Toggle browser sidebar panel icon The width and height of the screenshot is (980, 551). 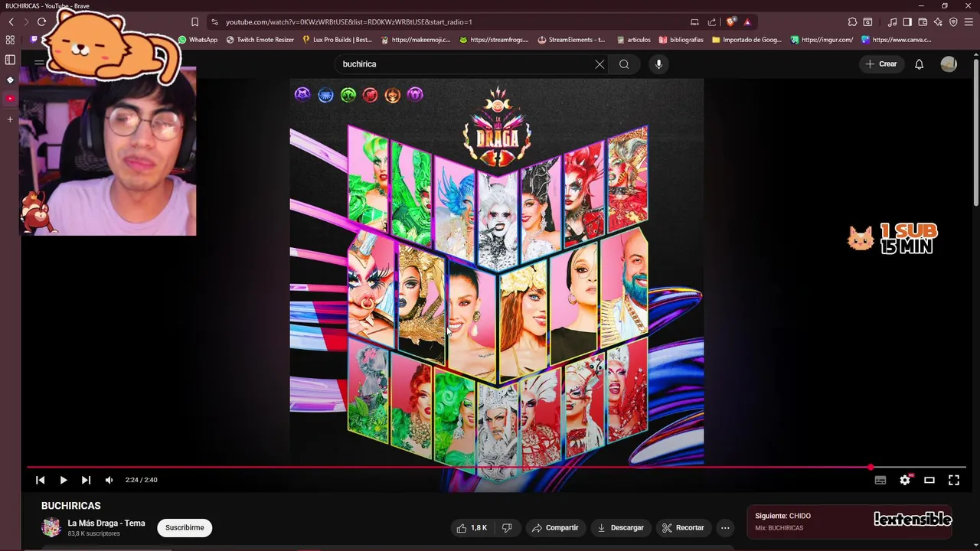point(907,22)
